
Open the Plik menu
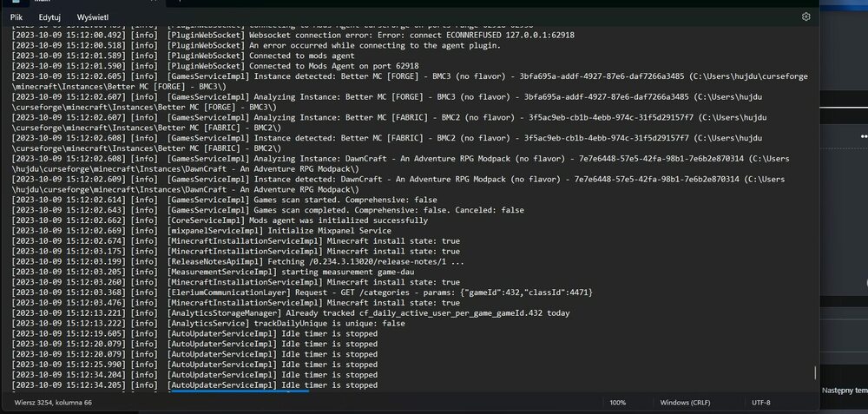tap(16, 17)
